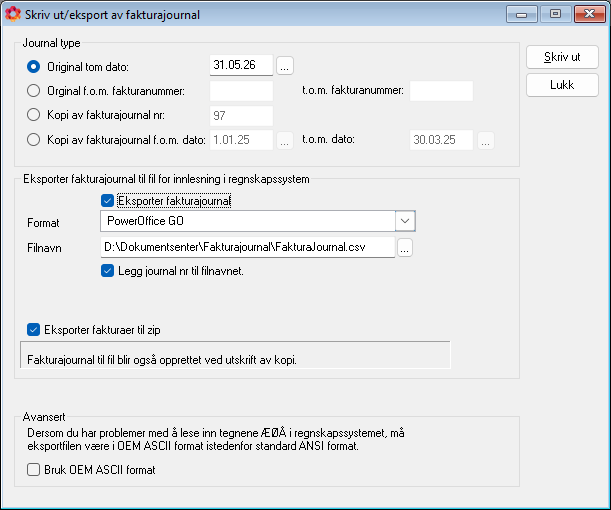
Task: Click the date field containing 31.05.26
Action: pyautogui.click(x=241, y=65)
